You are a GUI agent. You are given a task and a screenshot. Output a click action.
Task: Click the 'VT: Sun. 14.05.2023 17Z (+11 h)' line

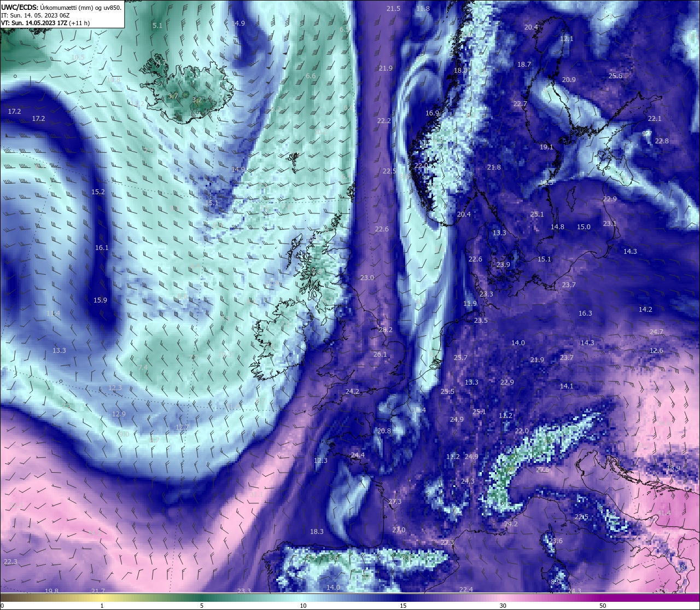[45, 23]
